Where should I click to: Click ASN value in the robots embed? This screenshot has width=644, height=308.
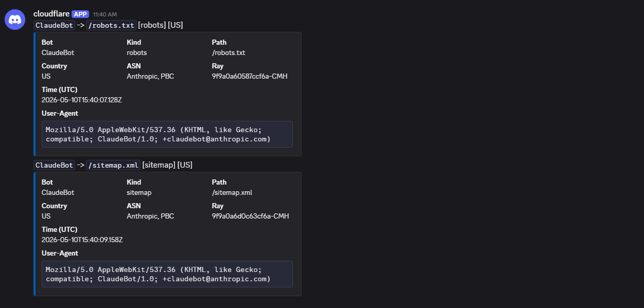coord(150,76)
